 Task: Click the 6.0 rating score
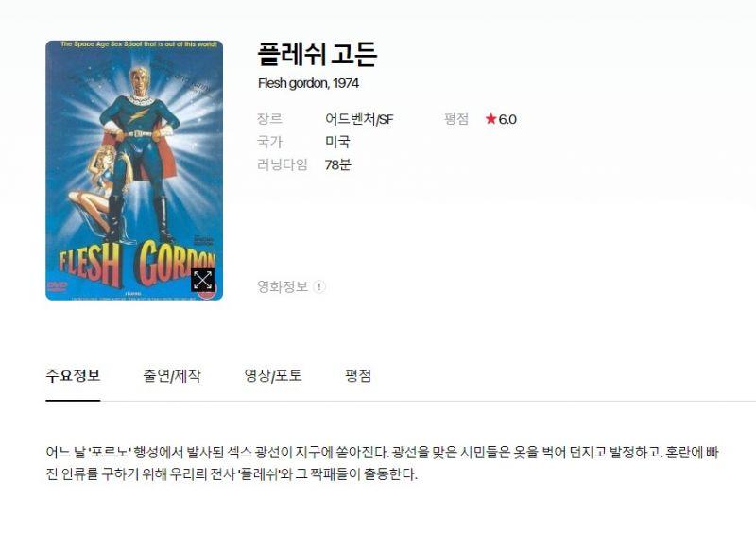point(507,119)
